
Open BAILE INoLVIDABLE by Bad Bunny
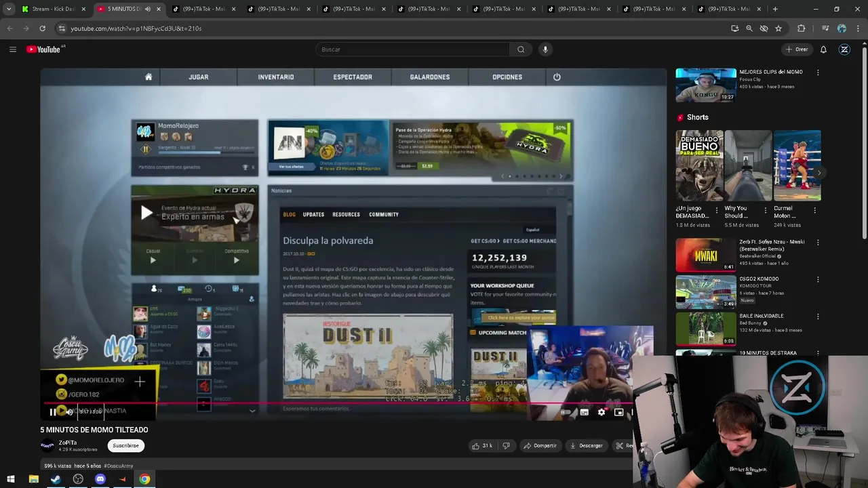705,329
